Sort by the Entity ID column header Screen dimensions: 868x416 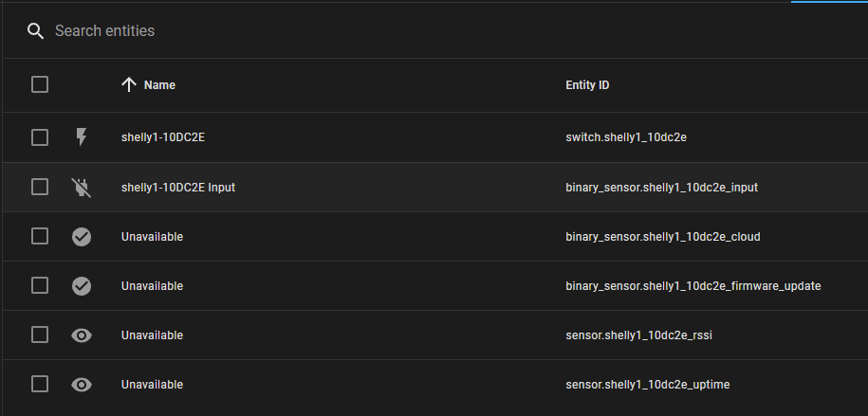(587, 85)
